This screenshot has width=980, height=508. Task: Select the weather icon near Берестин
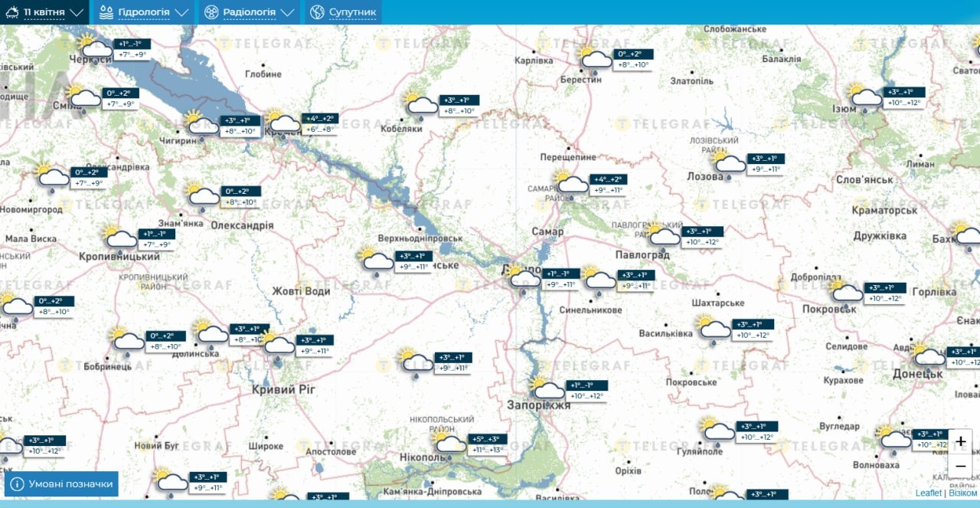(595, 59)
